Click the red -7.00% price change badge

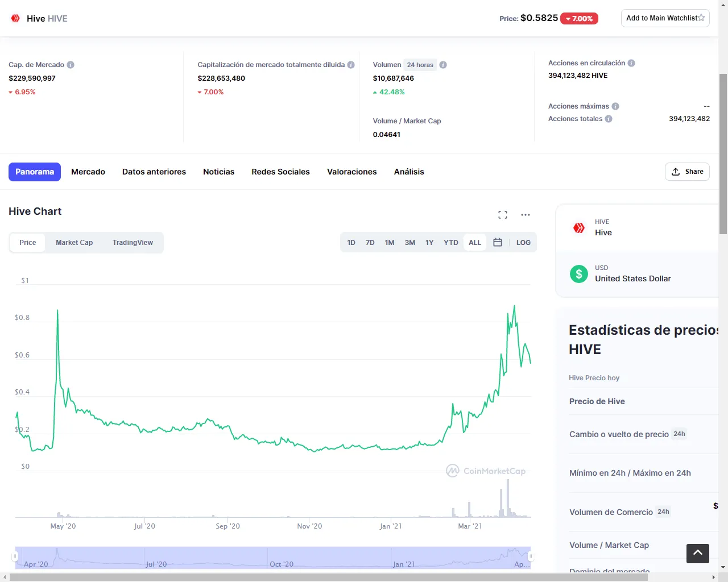(x=579, y=18)
